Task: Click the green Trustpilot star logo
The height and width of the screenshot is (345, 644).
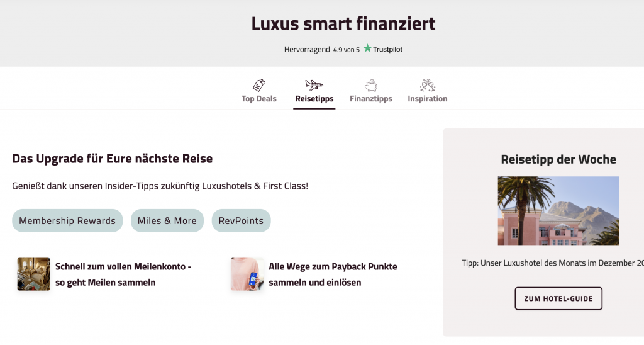Action: 367,48
